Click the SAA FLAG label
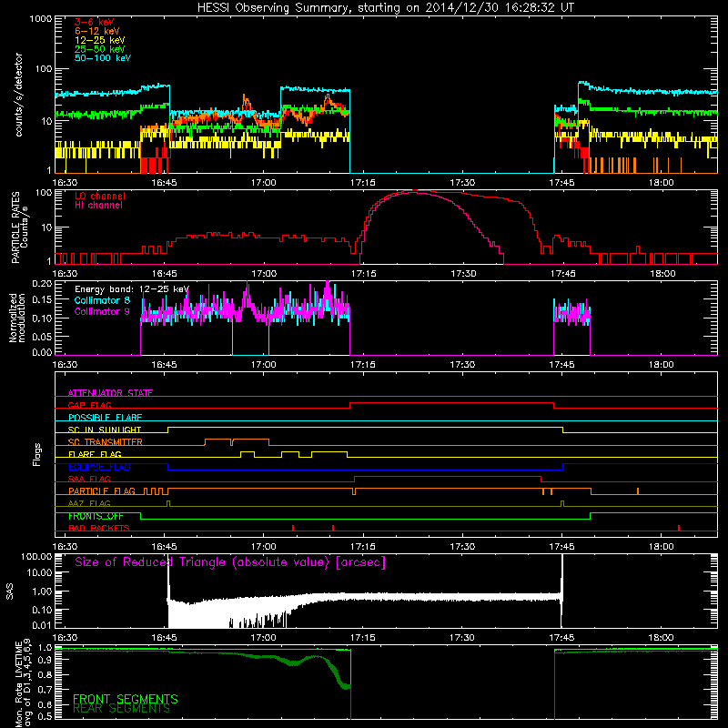Screen dimensions: 728x728 89,479
